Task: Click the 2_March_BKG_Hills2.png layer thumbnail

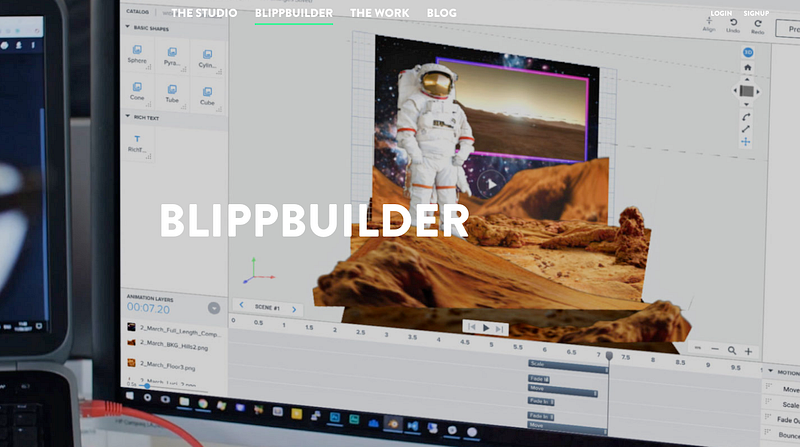Action: click(131, 342)
